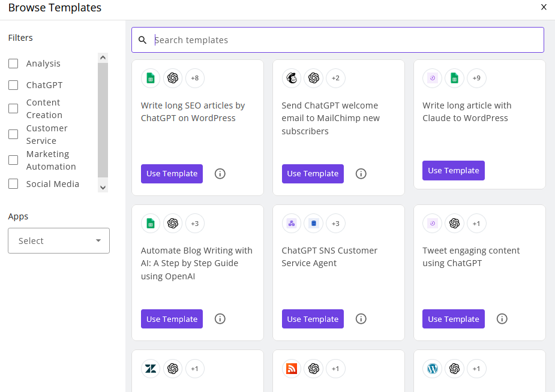Use Template for Automate Blog Writing with AI
The height and width of the screenshot is (392, 555).
172,319
